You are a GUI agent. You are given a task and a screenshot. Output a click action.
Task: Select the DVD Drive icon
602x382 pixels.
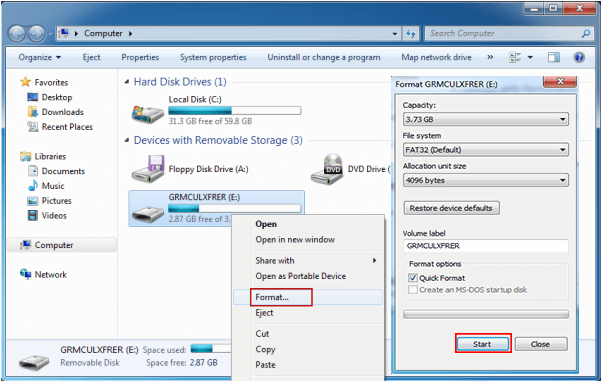(x=327, y=169)
